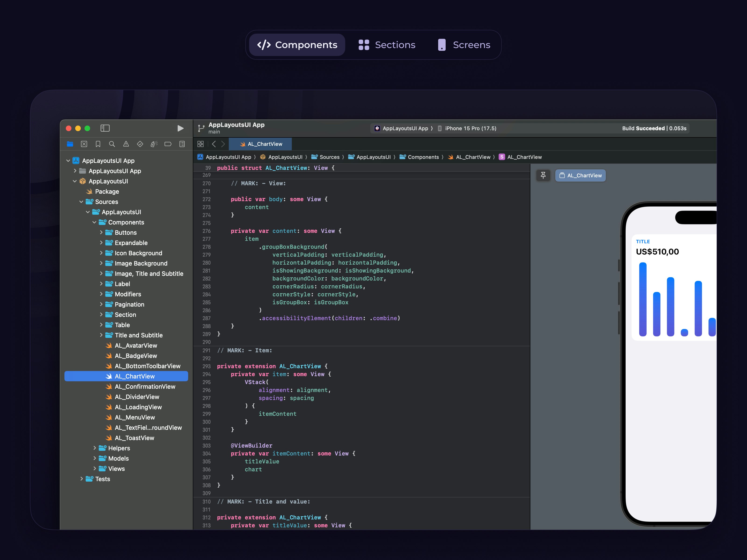Screen dimensions: 747x560
Task: Open the Source Control navigator icon
Action: (84, 144)
